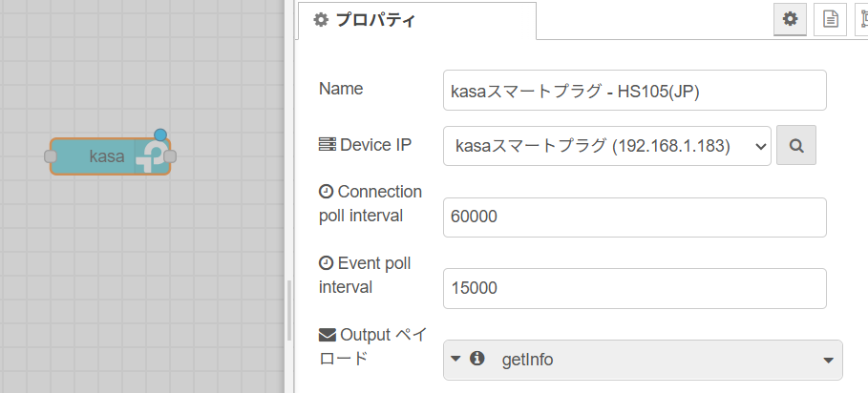Click the blue changed indicator dot on node

(x=160, y=134)
